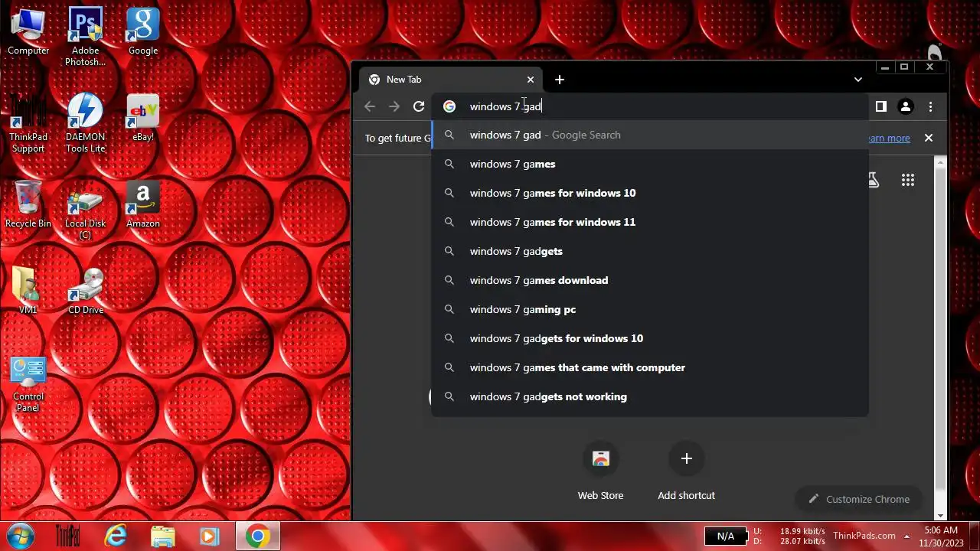Choose 'windows 7 gad - Google Search' suggestion
Image resolution: width=980 pixels, height=551 pixels.
pos(650,135)
